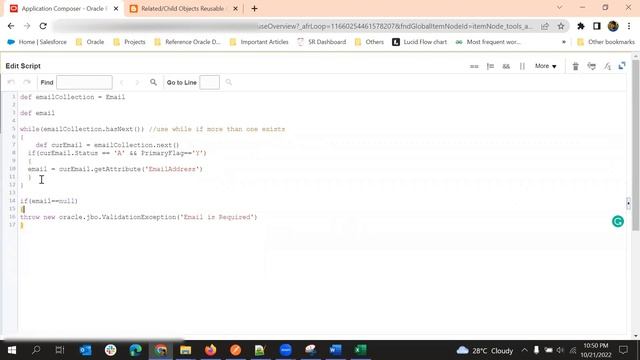Image resolution: width=640 pixels, height=360 pixels.
Task: Click inside the Find text field
Action: click(x=84, y=82)
